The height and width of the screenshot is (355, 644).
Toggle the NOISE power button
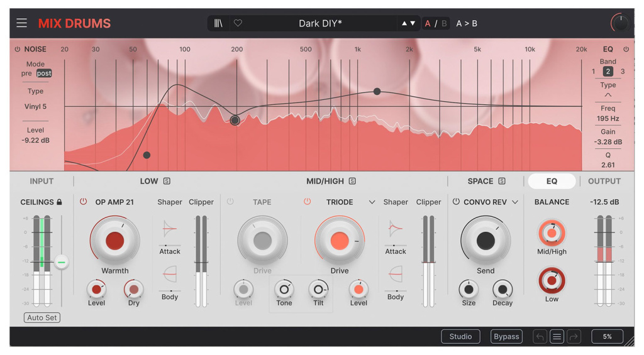(x=17, y=49)
